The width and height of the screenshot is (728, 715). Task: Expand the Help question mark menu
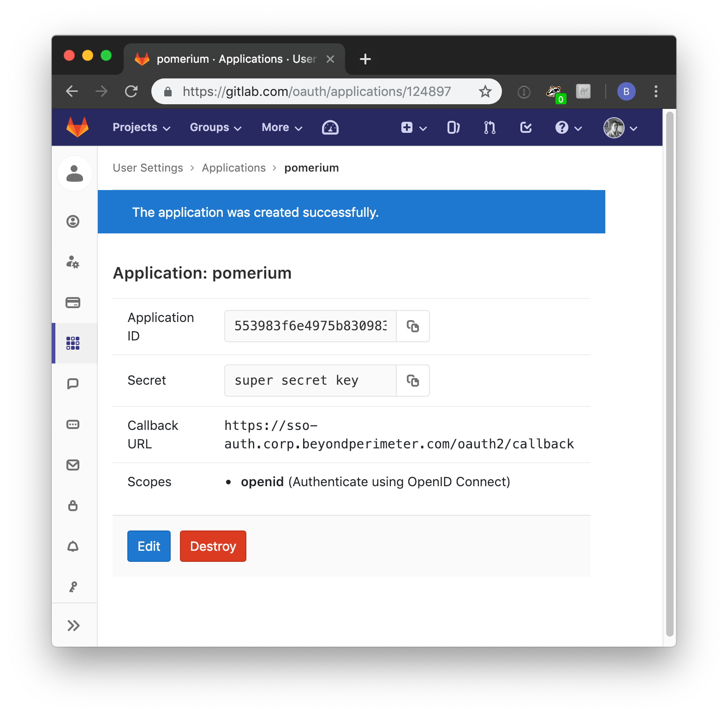point(568,128)
